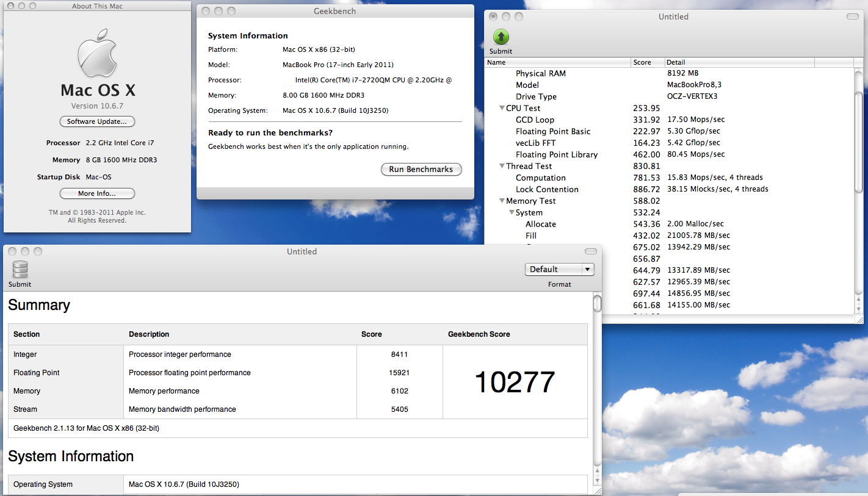Collapse the Thread Test disclosure triangle
The height and width of the screenshot is (496, 868).
[501, 166]
